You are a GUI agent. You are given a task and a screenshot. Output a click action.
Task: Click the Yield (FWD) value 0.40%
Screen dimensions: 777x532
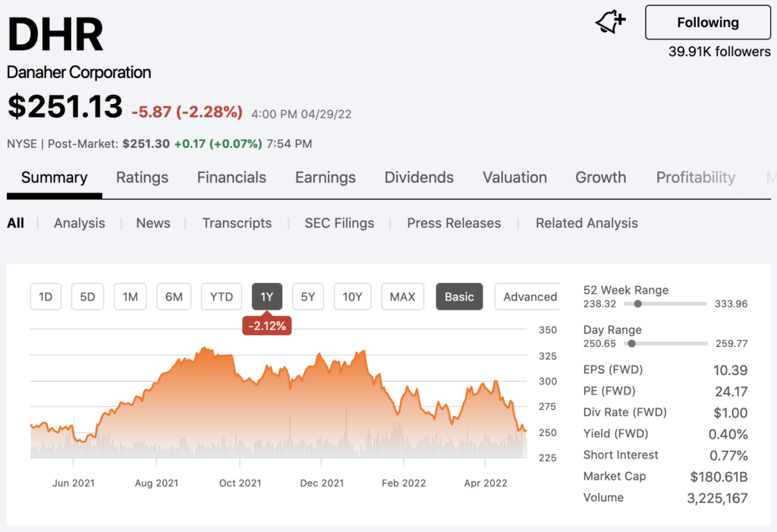[x=728, y=434]
